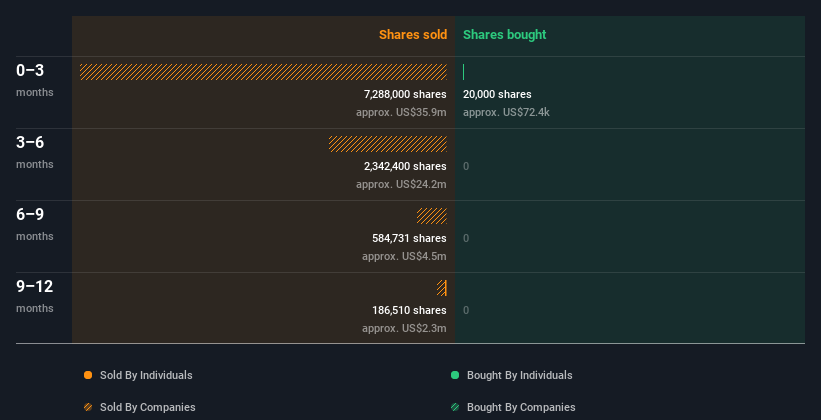Select the 0–3 months row label
The width and height of the screenshot is (821, 420).
[35, 80]
